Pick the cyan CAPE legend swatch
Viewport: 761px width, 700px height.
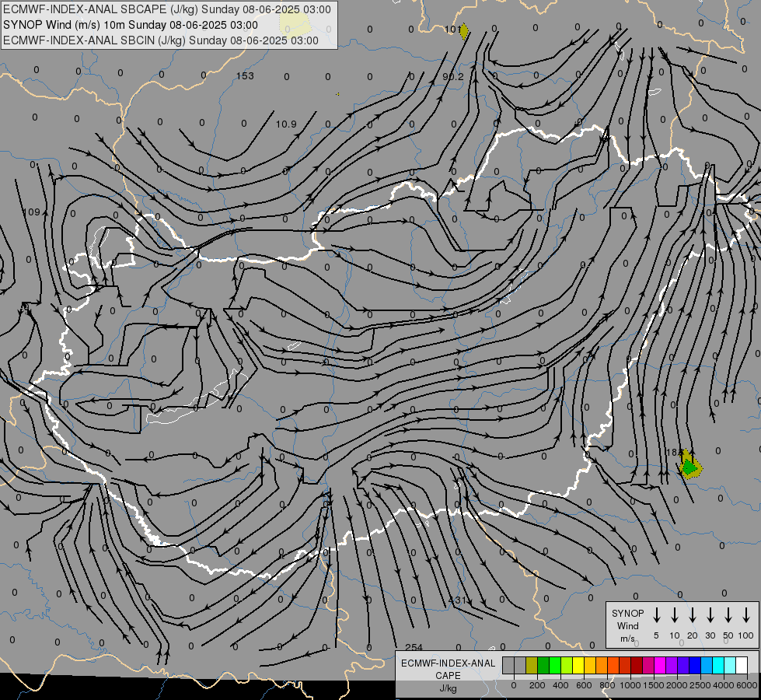coord(719,665)
